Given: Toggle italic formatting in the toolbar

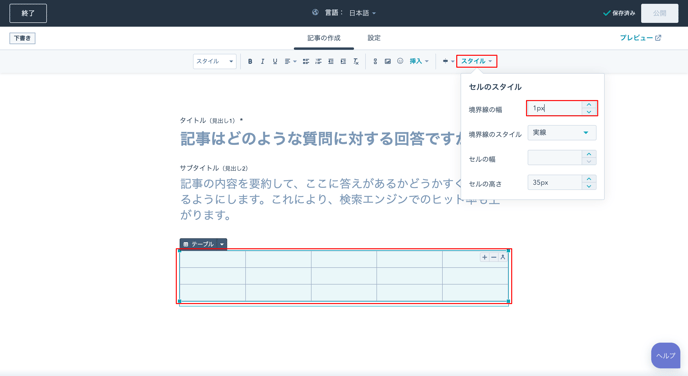Looking at the screenshot, I should [x=262, y=61].
